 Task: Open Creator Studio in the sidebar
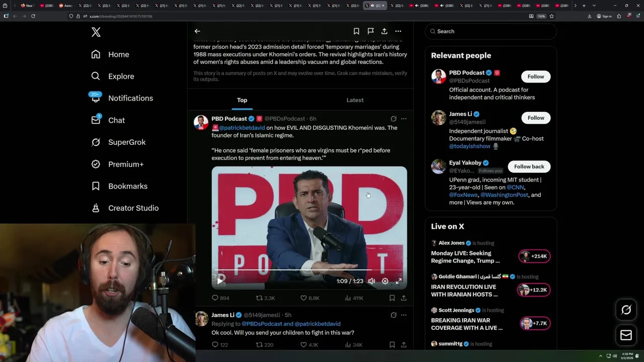[125, 208]
